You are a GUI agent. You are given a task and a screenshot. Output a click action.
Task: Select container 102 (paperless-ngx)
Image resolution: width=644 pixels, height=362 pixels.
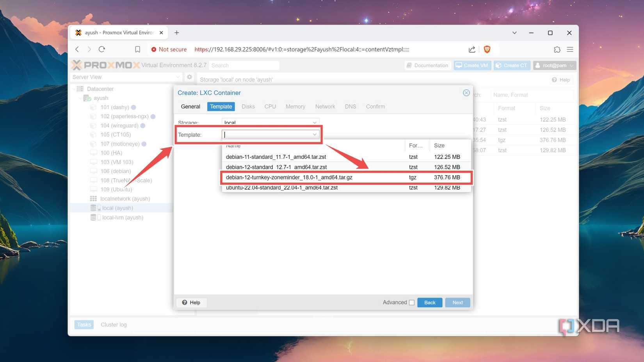124,116
